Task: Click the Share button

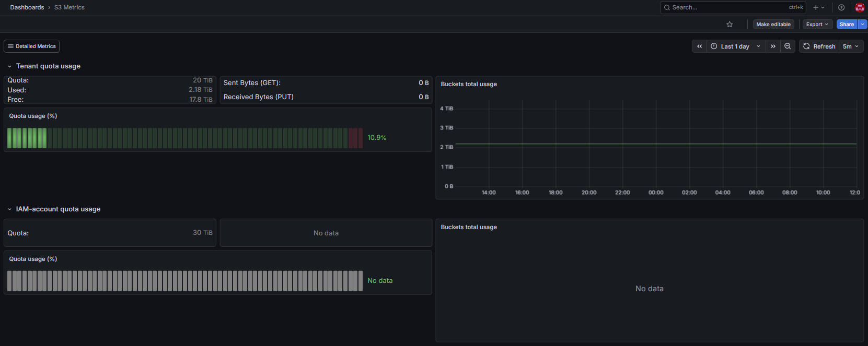Action: [847, 25]
